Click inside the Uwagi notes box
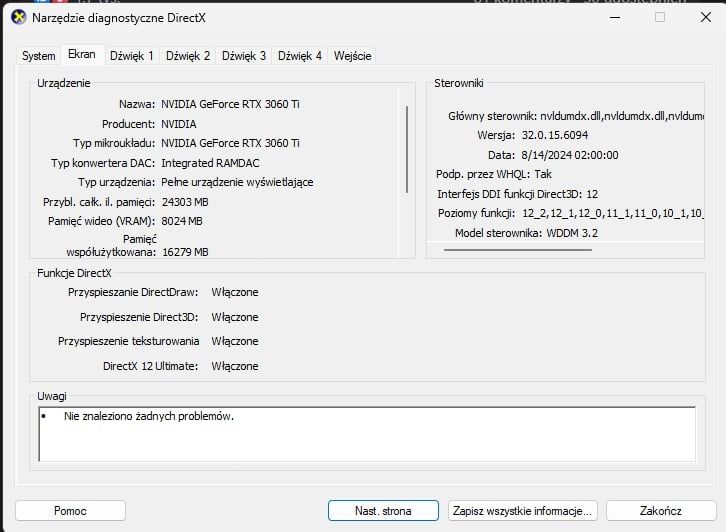Viewport: 726px width, 532px height. pyautogui.click(x=367, y=434)
